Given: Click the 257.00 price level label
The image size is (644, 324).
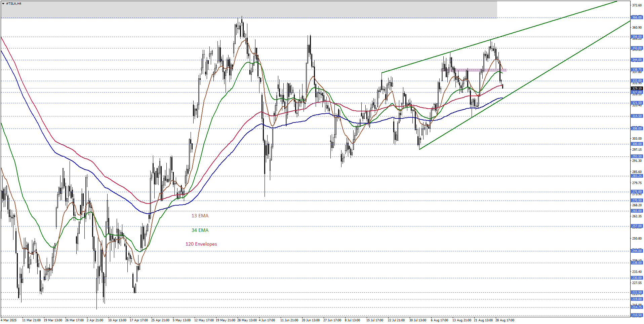Looking at the screenshot, I should point(637,226).
